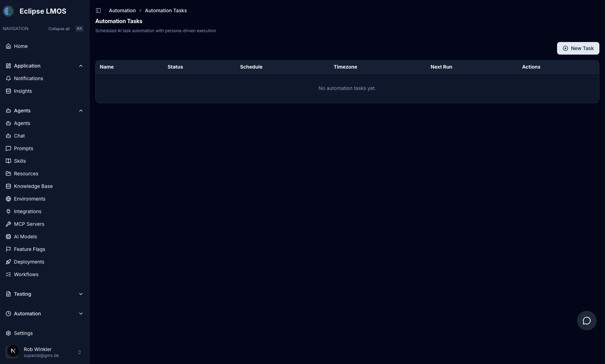Viewport: 605px width, 364px height.
Task: Navigate to MCP Servers
Action: [44, 224]
